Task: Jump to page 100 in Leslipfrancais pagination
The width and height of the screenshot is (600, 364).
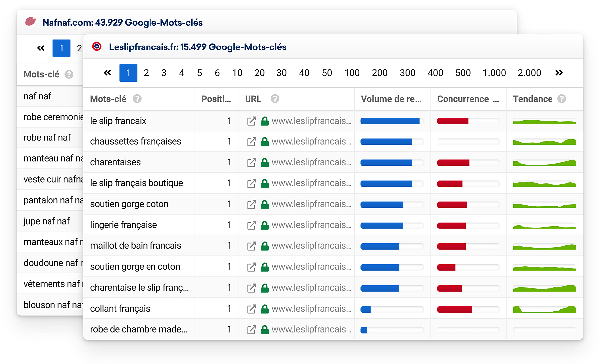Action: [352, 73]
